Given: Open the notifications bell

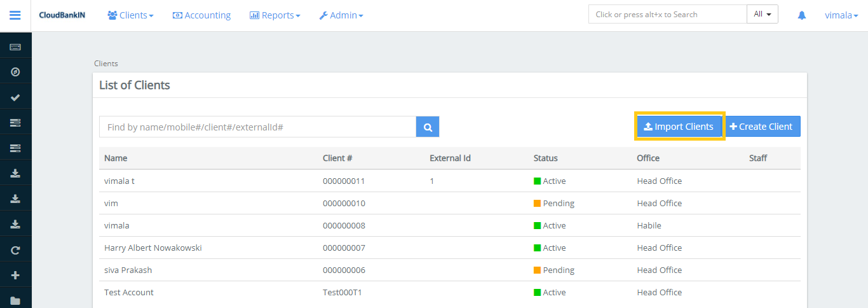Looking at the screenshot, I should 802,15.
